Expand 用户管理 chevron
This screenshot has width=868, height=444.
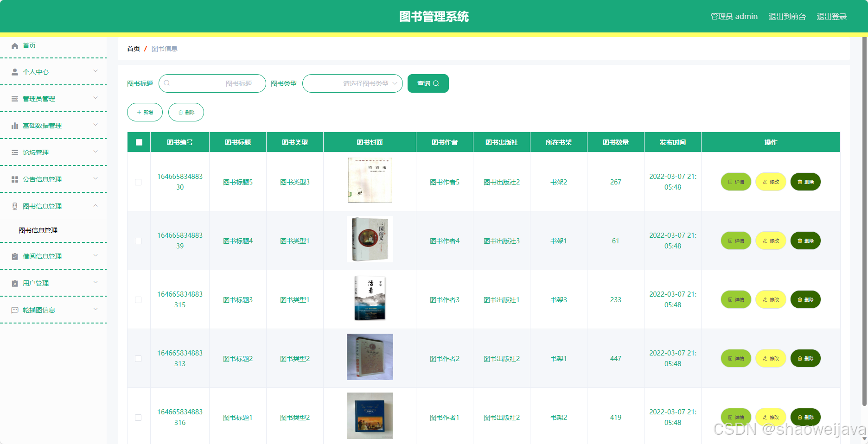point(96,282)
